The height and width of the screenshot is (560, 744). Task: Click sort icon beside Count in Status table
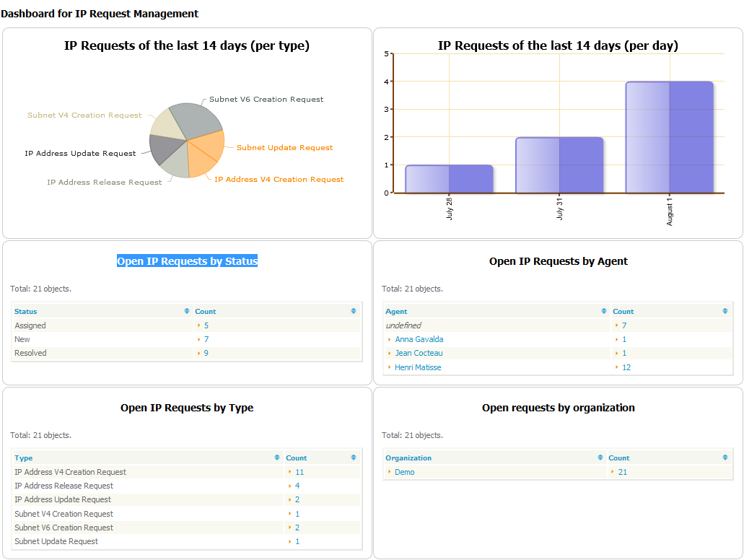click(x=354, y=312)
